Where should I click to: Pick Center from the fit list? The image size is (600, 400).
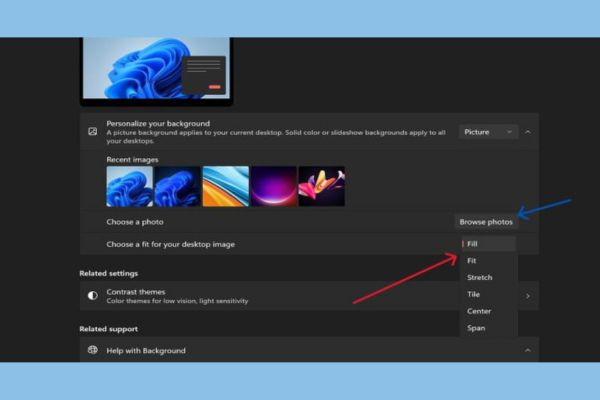pos(488,311)
